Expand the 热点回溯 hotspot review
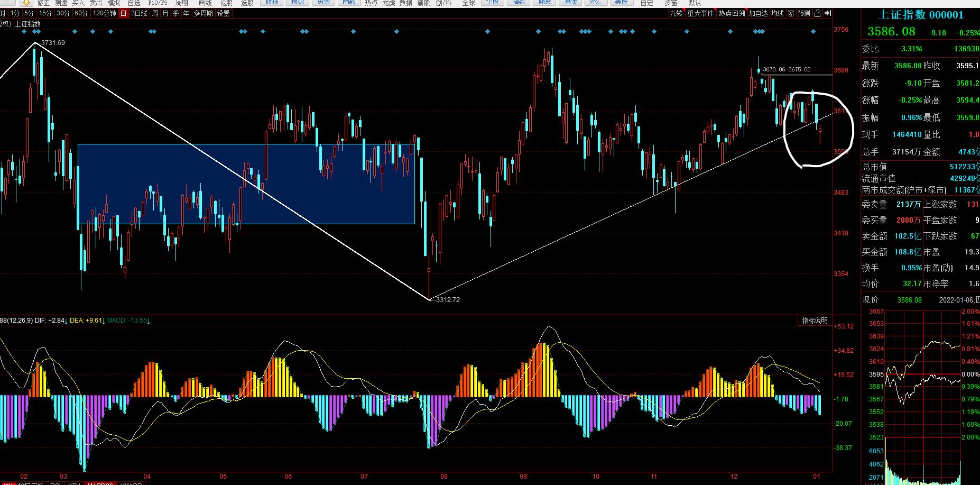The image size is (980, 485). click(732, 13)
